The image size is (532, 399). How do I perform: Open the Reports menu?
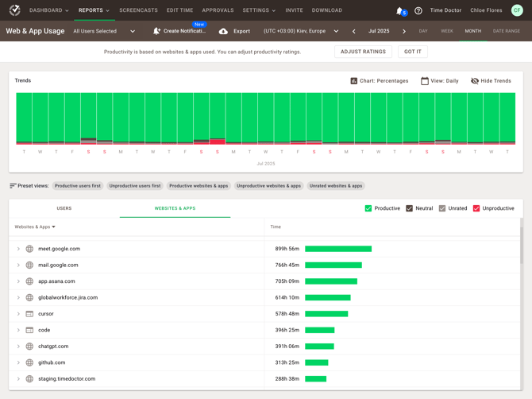point(94,10)
